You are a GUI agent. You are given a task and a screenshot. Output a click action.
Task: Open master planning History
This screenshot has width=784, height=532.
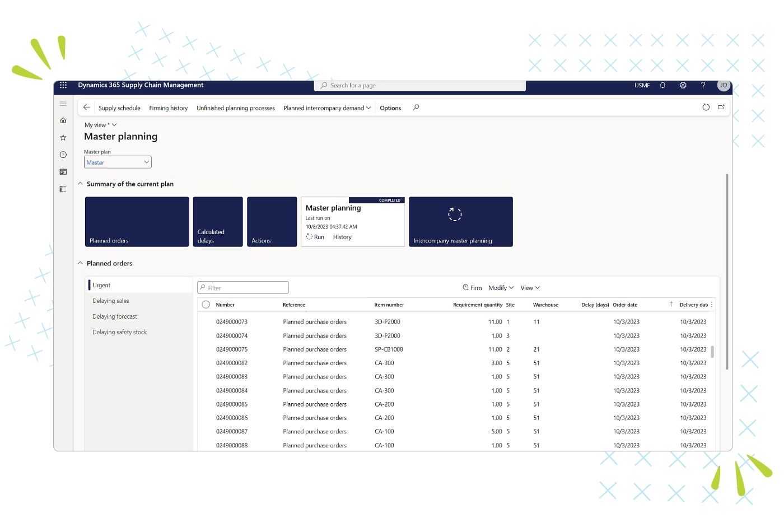342,237
